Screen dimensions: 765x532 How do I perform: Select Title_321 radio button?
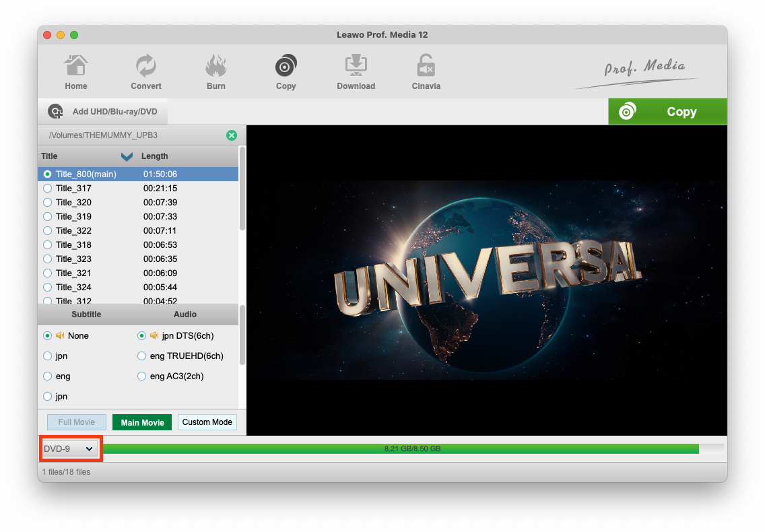[47, 273]
